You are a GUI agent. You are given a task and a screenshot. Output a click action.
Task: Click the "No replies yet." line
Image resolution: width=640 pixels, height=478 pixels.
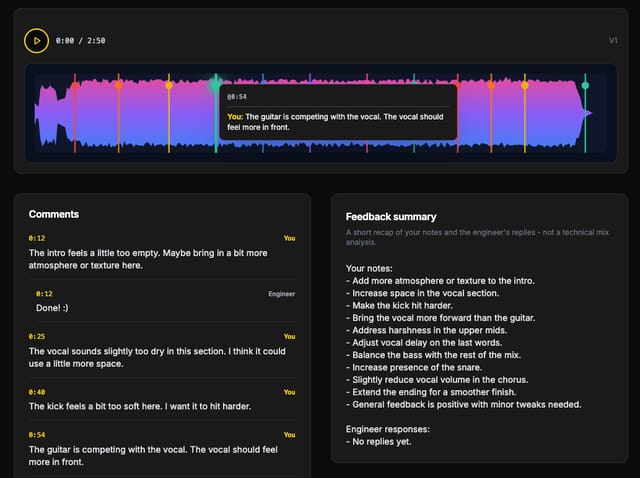(379, 442)
